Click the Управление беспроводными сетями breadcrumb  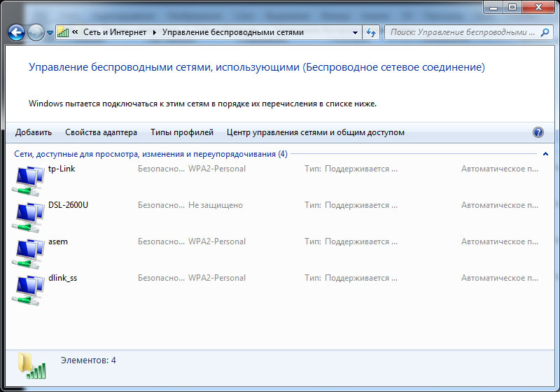[x=233, y=32]
